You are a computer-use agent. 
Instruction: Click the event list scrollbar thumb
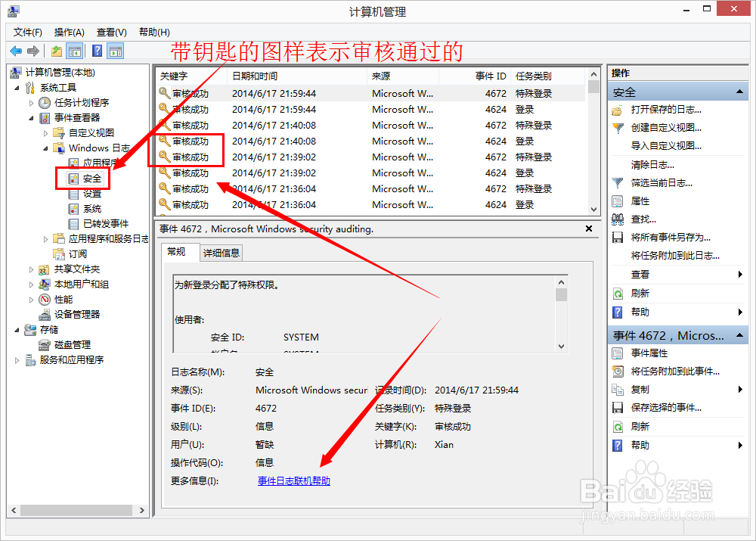(594, 87)
